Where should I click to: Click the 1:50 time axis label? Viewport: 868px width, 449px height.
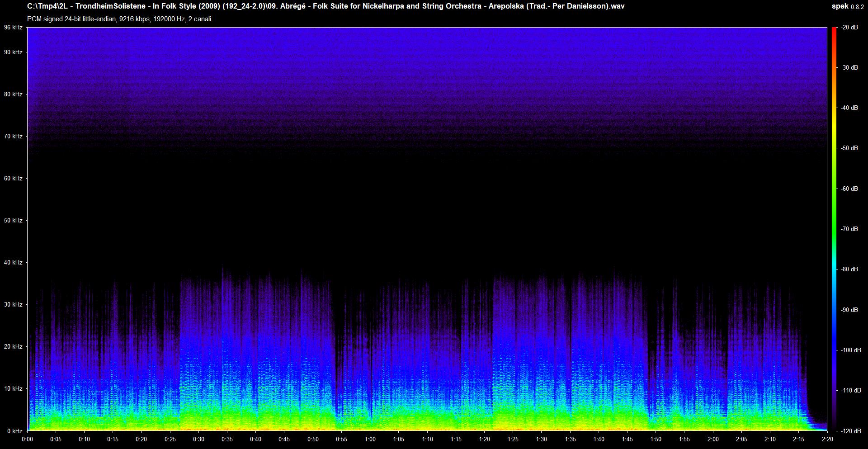click(656, 440)
